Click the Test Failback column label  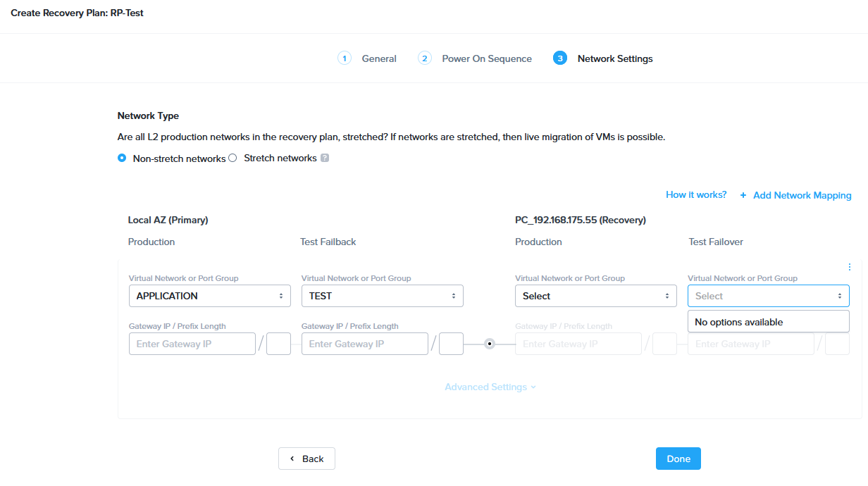pos(328,242)
